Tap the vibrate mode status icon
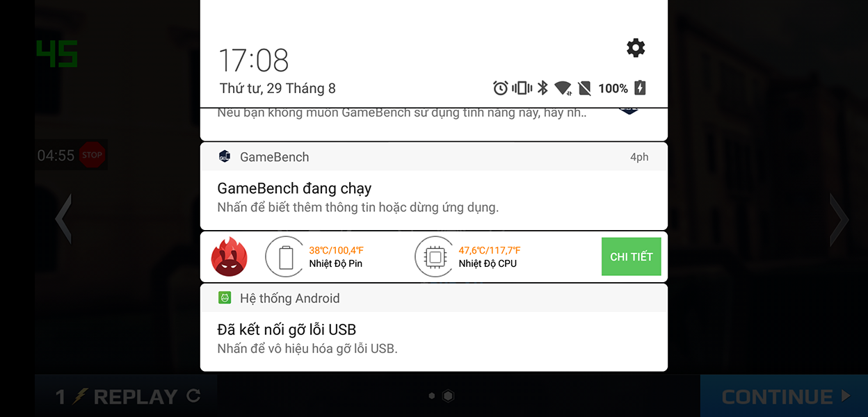The height and width of the screenshot is (417, 868). (x=522, y=88)
